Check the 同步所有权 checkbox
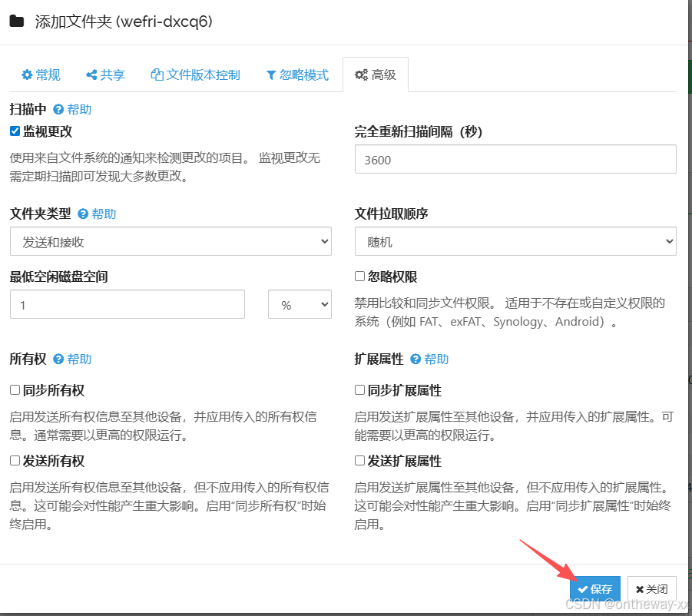This screenshot has width=692, height=616. (x=14, y=390)
